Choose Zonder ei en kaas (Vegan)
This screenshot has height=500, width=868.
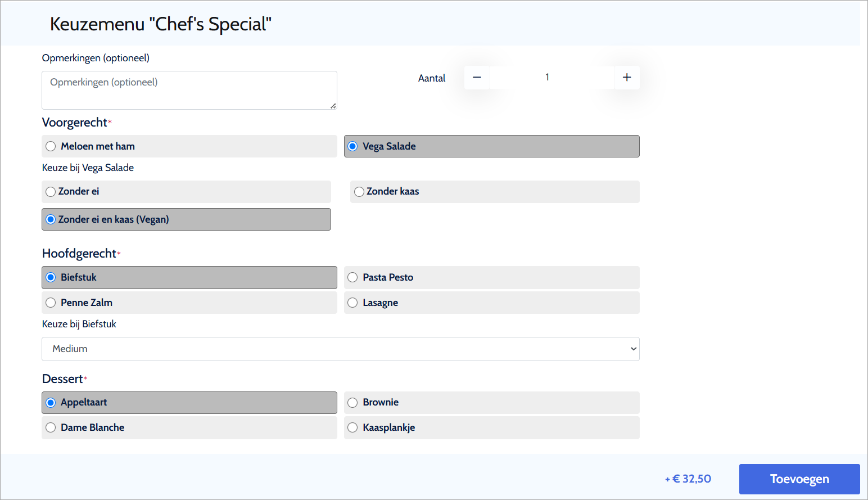coord(186,219)
